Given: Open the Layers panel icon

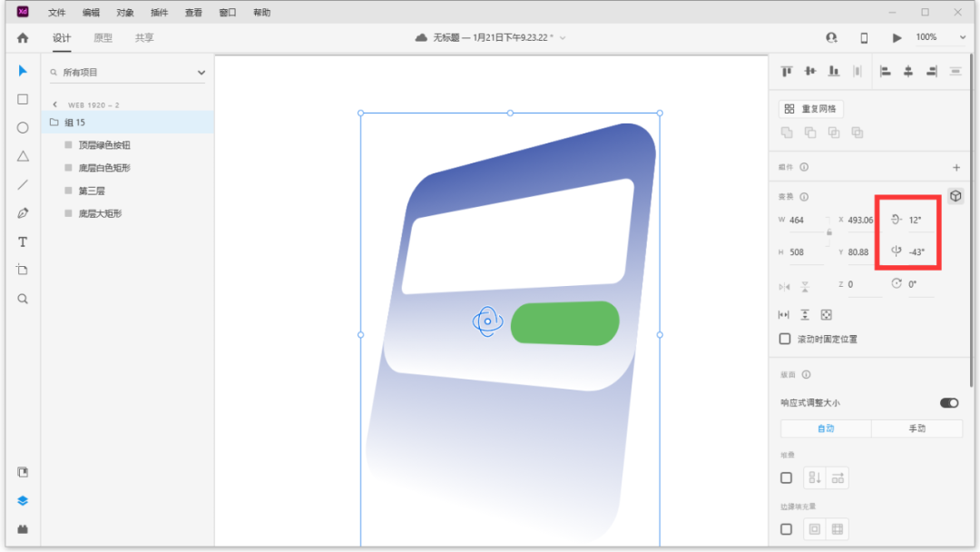Looking at the screenshot, I should 23,500.
